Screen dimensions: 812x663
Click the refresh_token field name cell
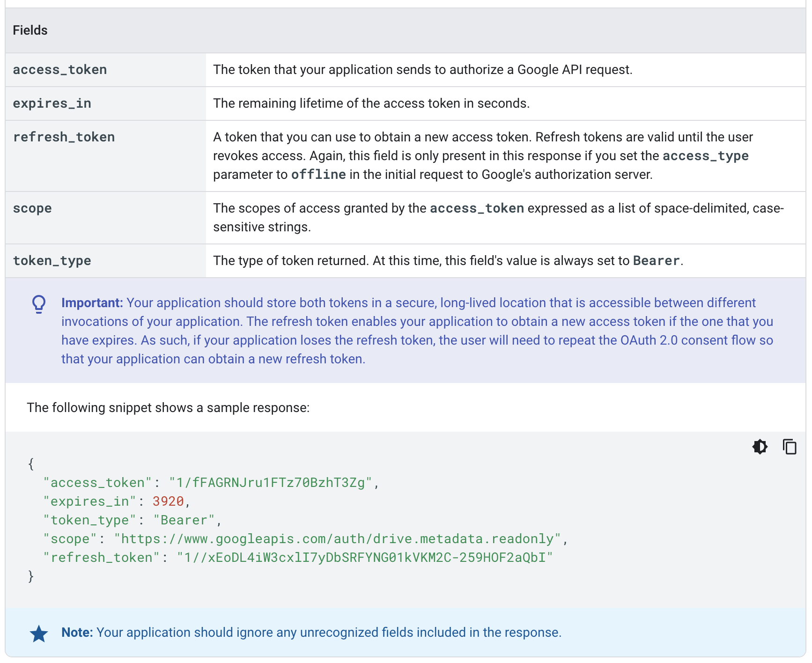click(x=106, y=156)
